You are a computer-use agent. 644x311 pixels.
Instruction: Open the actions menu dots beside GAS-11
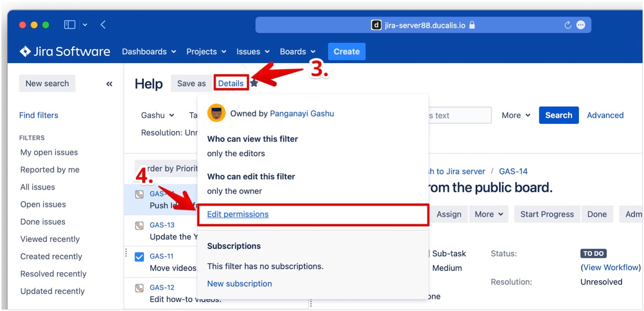point(126,253)
